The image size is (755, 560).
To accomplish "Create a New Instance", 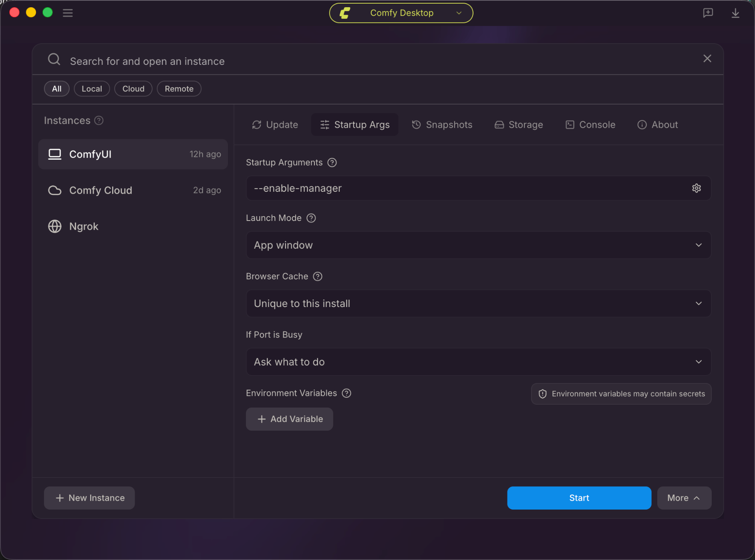I will coord(89,498).
